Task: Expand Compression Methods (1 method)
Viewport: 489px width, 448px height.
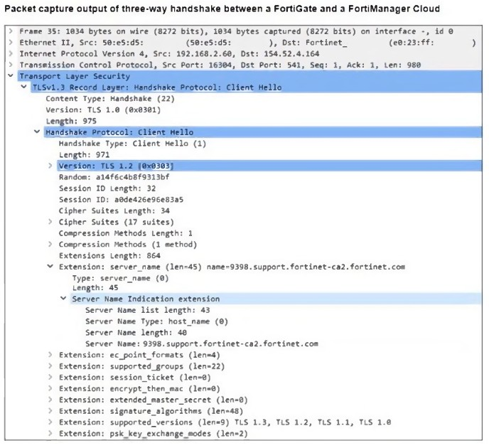Action: (50, 245)
